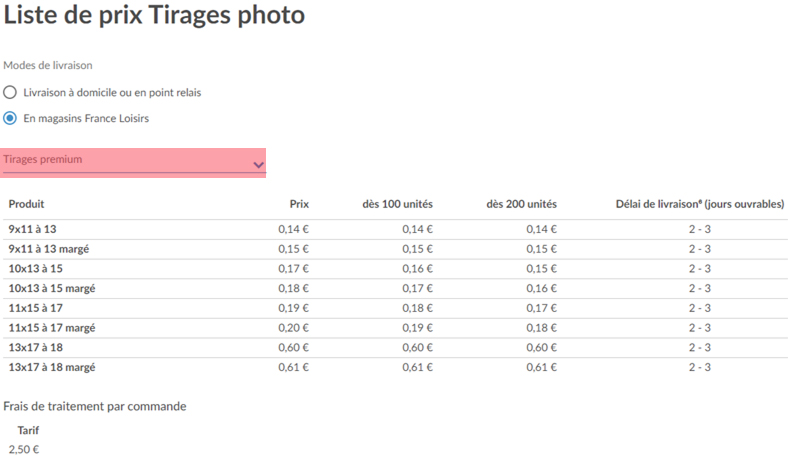The image size is (788, 466).
Task: Select the 13x17 à 18 margé row
Action: point(394,367)
